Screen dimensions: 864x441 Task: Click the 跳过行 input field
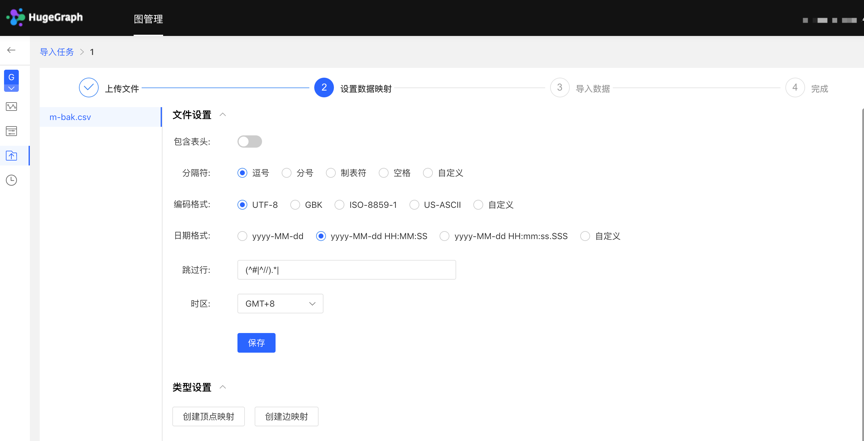point(347,270)
